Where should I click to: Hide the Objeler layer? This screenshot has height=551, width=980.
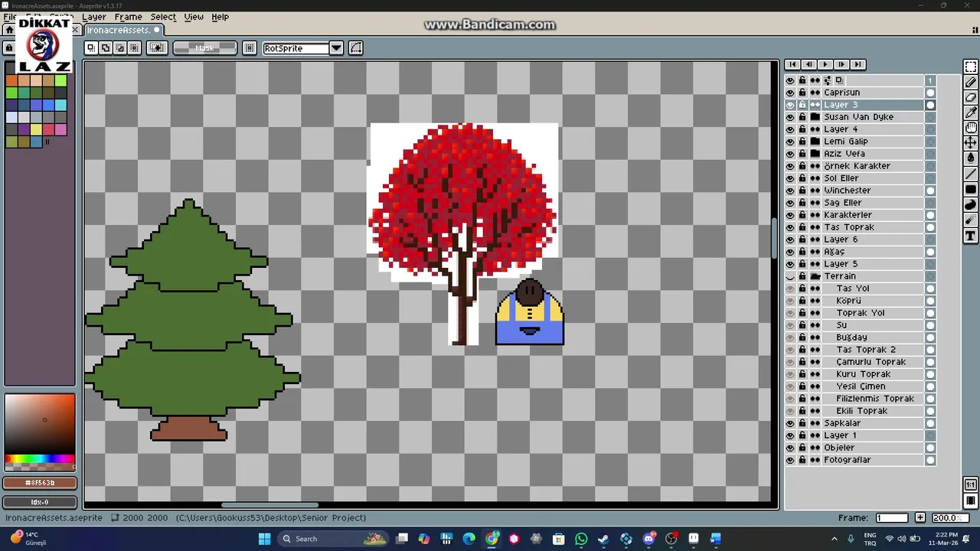[x=790, y=448]
